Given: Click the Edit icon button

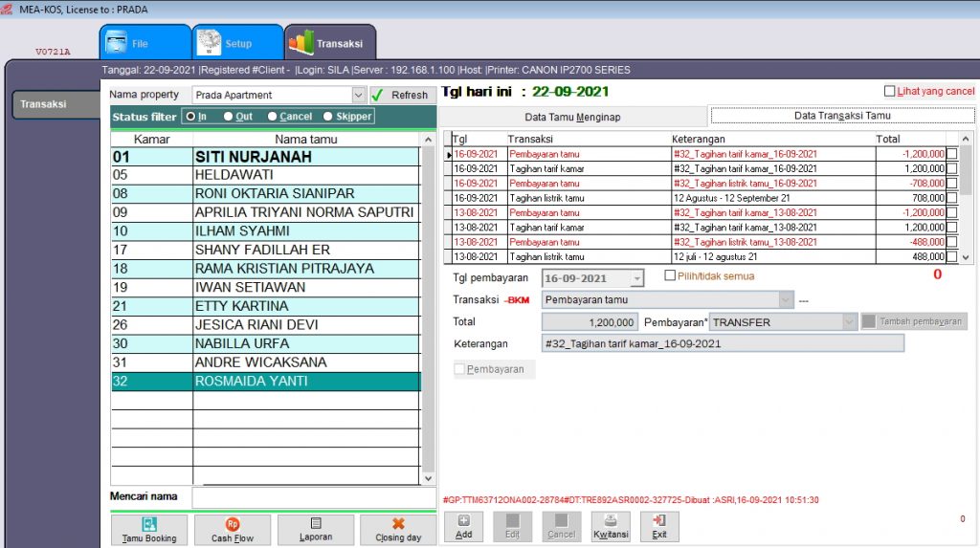Looking at the screenshot, I should point(513,527).
